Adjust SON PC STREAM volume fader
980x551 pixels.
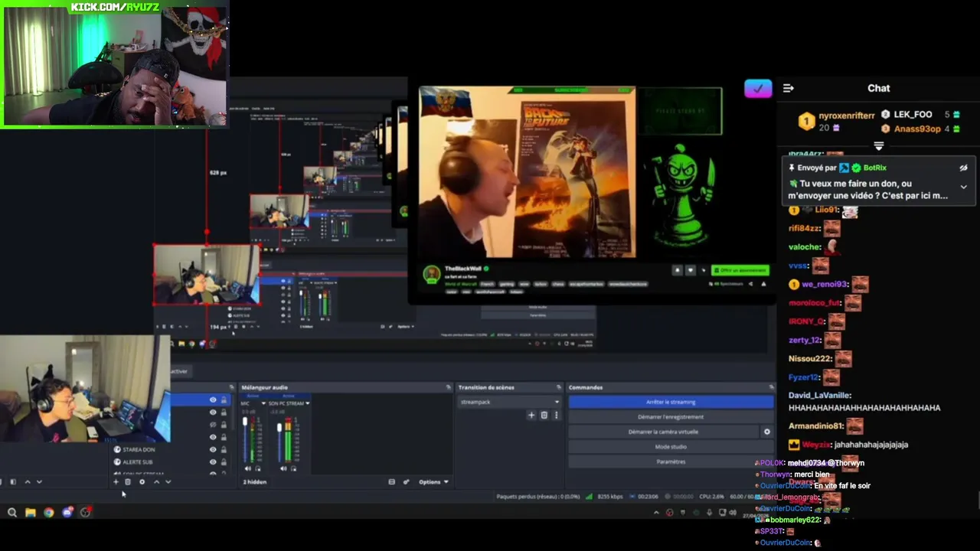[x=279, y=428]
